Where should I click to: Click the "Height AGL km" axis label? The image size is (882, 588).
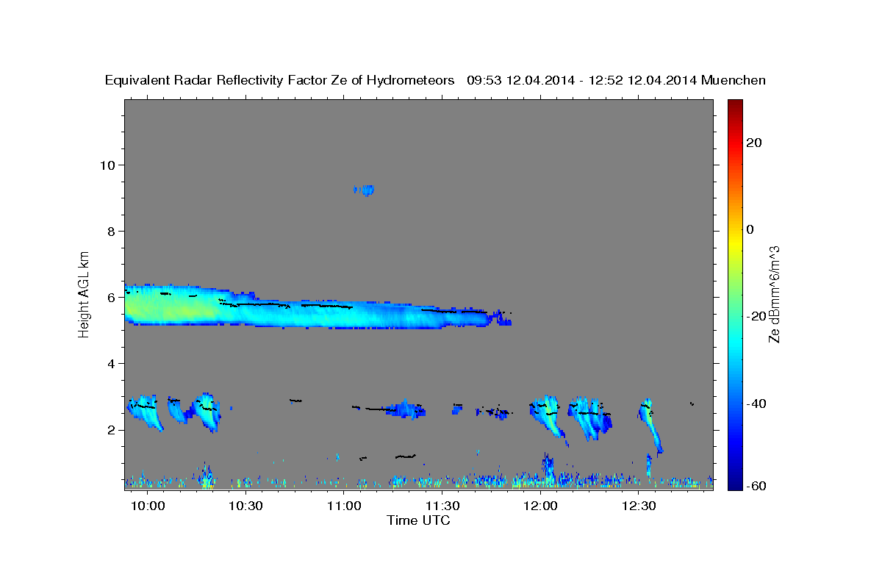point(84,293)
